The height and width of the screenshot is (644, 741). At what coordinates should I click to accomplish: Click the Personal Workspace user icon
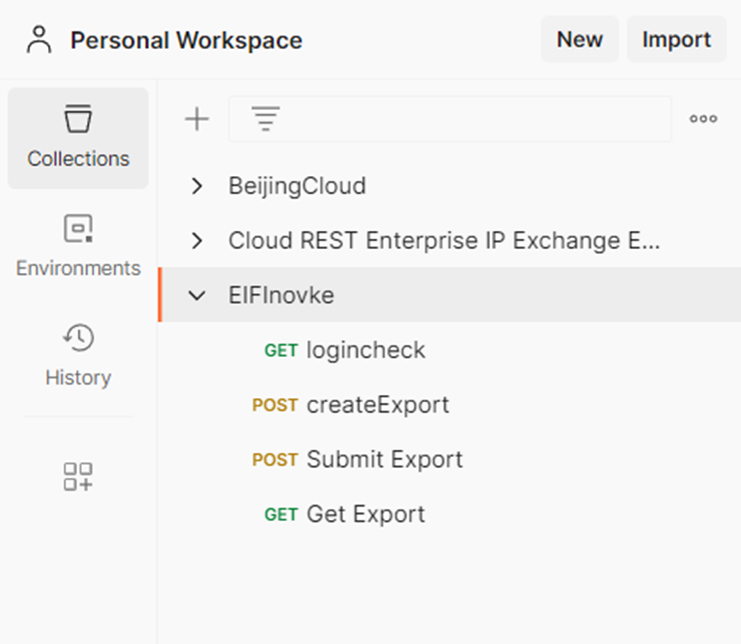(x=39, y=40)
